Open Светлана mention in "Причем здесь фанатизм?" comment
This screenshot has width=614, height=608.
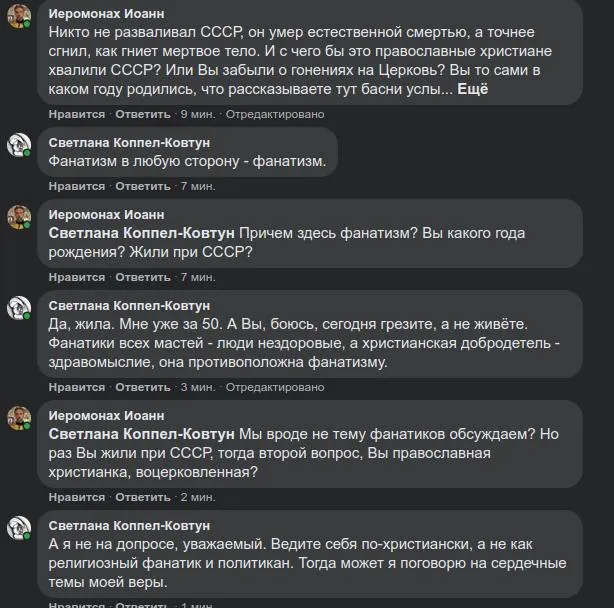click(x=141, y=233)
